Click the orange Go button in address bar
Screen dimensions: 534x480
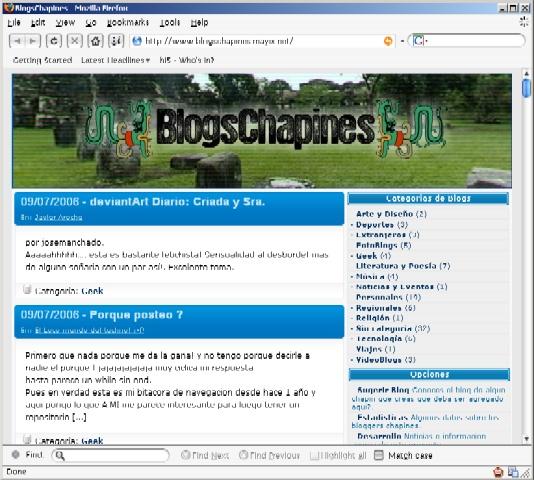click(388, 41)
